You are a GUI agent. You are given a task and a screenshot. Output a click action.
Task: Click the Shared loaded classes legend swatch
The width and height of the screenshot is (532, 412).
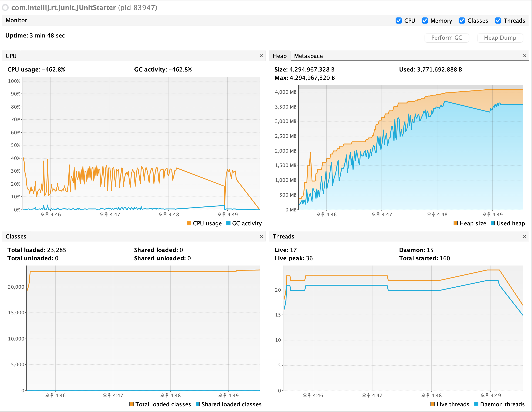[198, 404]
